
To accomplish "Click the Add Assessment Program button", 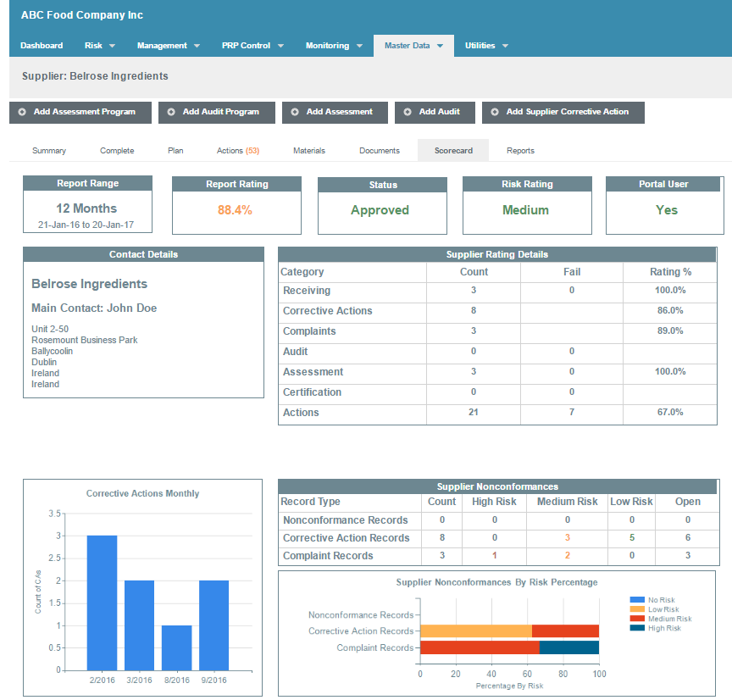I will point(80,113).
